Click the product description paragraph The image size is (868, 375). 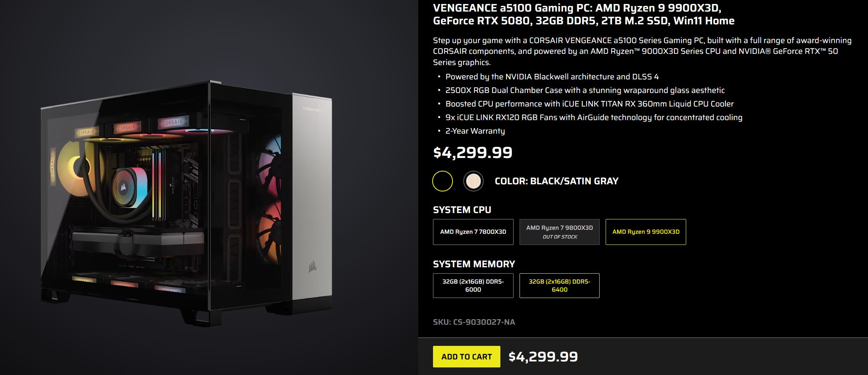(638, 51)
